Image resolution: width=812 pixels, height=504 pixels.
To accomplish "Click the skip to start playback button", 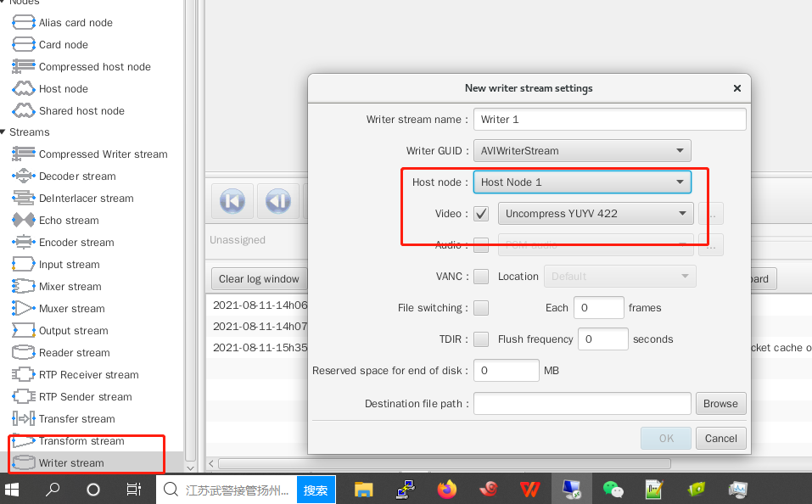I will pos(232,201).
